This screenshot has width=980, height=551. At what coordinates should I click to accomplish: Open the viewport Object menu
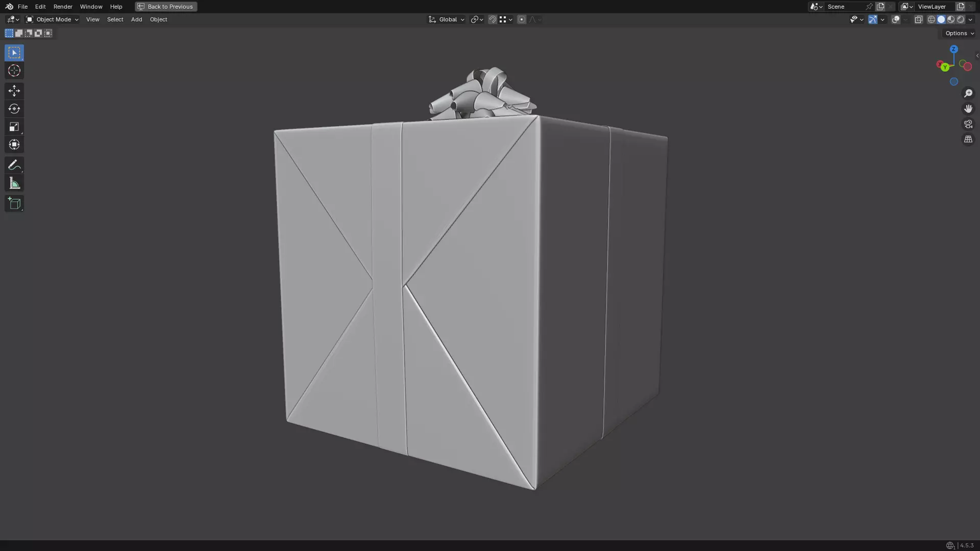pos(158,19)
